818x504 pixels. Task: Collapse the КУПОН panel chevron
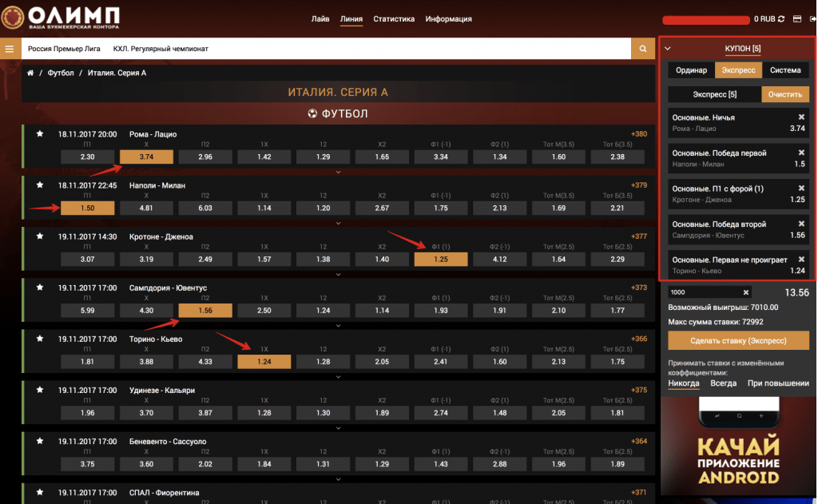pyautogui.click(x=668, y=49)
